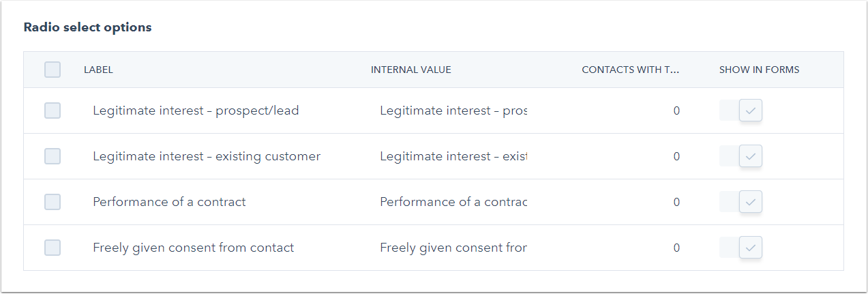Click the LABEL column header

click(x=98, y=70)
